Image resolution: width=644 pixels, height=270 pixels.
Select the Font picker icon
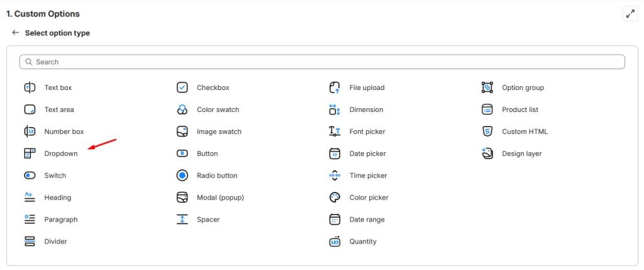tap(335, 132)
